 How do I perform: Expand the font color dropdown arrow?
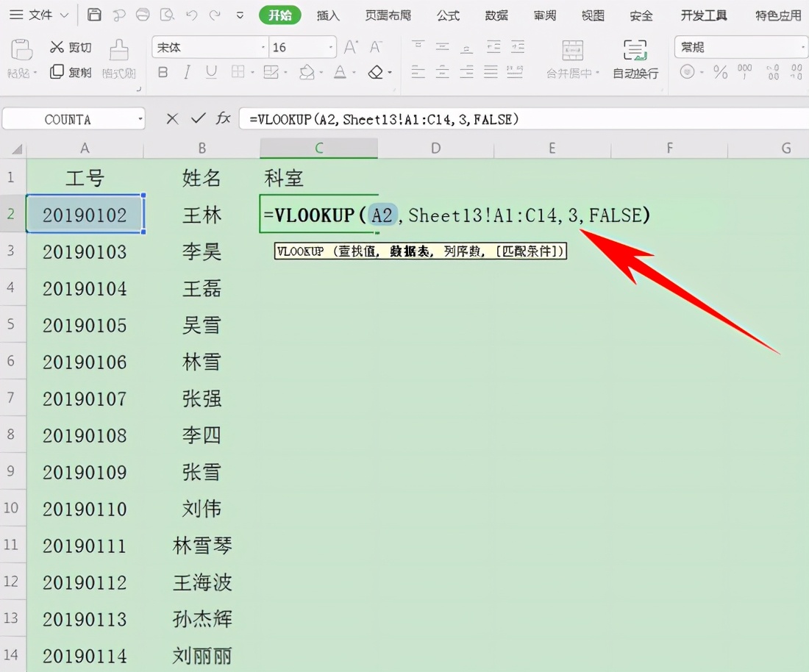(x=354, y=72)
